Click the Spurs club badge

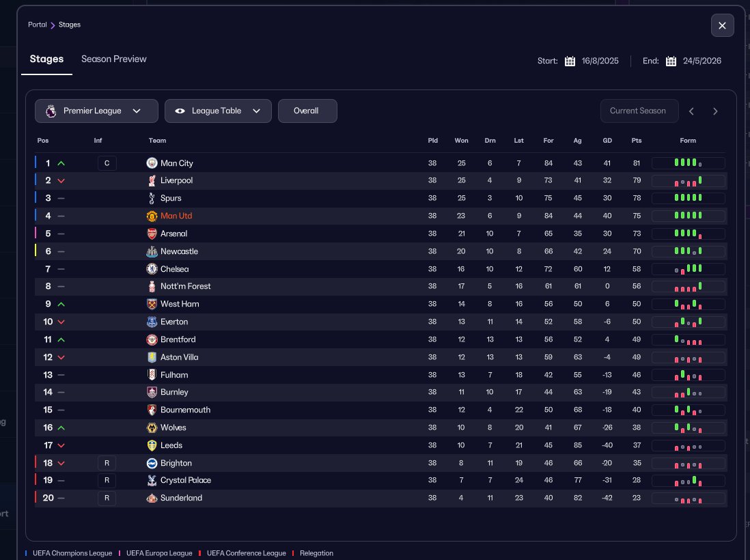pos(152,198)
